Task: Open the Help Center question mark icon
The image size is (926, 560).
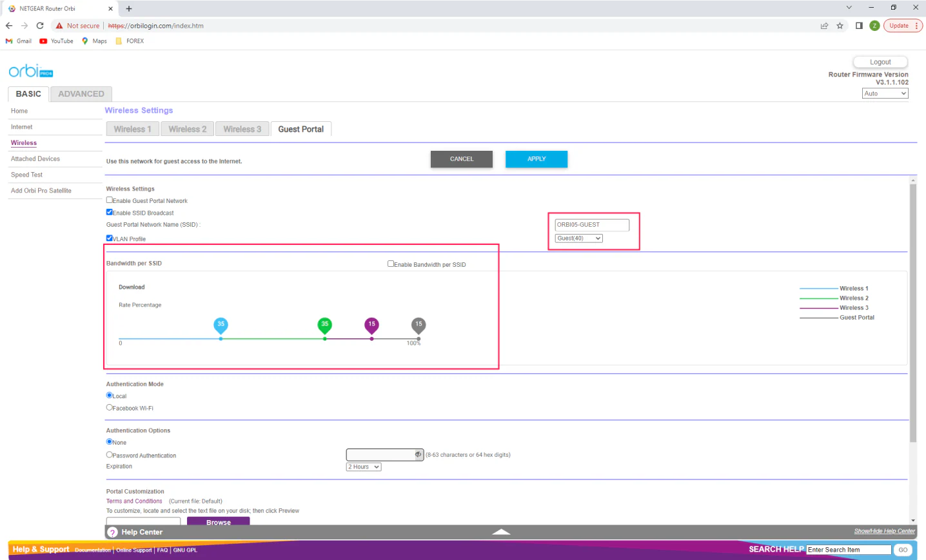Action: click(x=113, y=532)
